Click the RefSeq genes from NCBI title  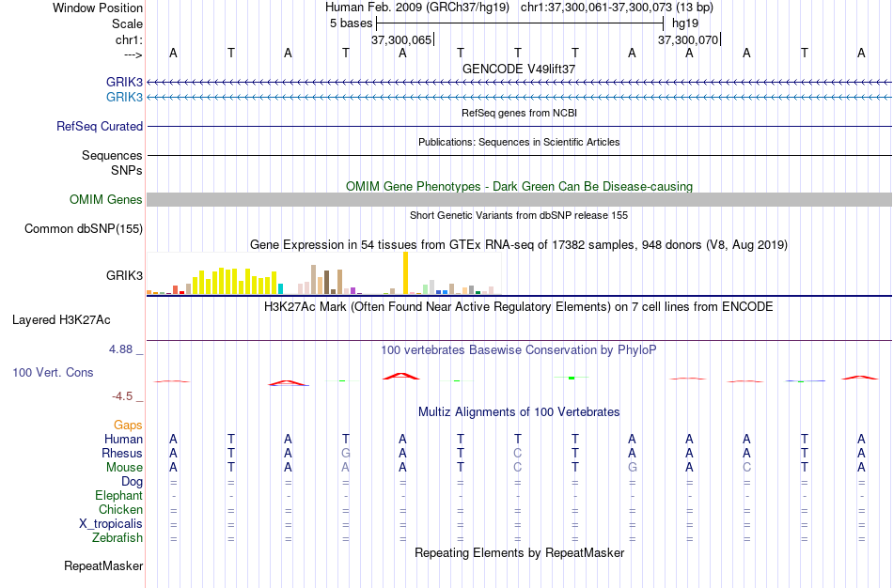519,113
